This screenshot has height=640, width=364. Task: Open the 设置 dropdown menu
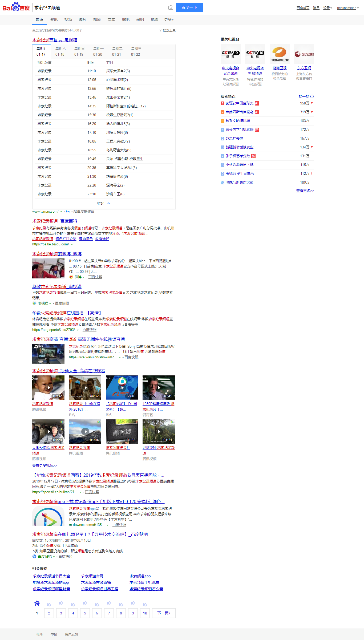click(328, 8)
